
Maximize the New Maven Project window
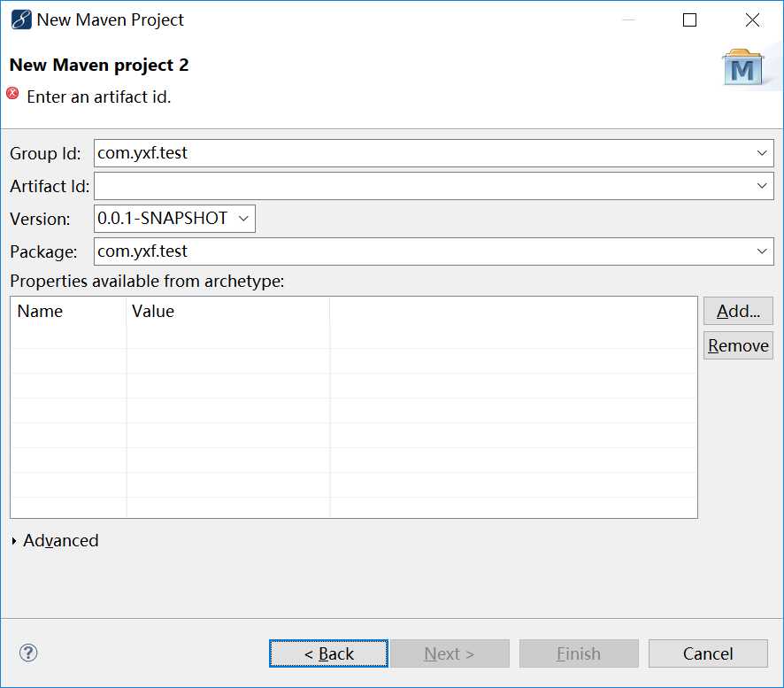(690, 20)
